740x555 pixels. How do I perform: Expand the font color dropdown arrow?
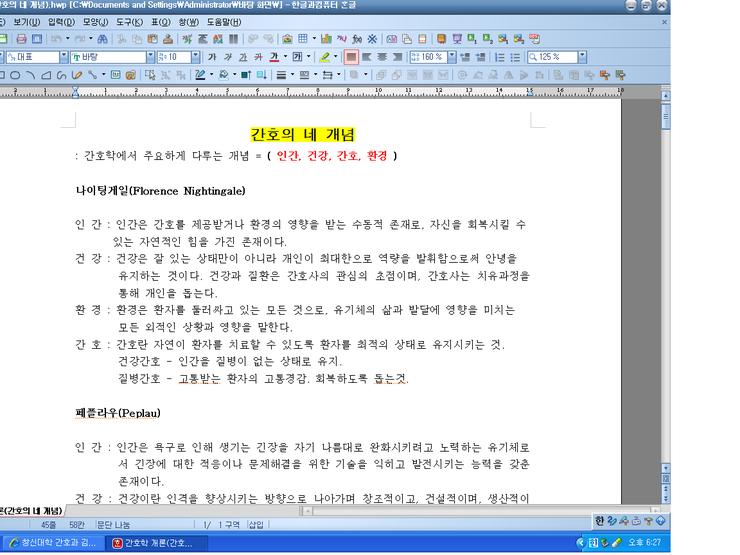tap(286, 57)
